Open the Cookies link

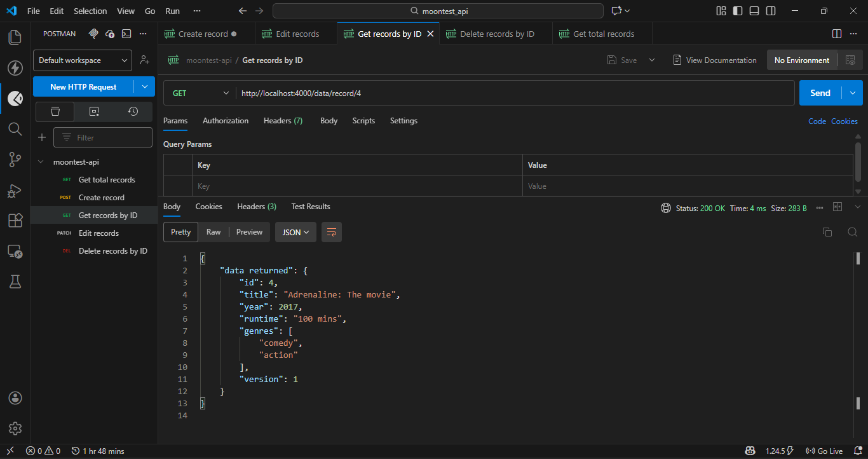tap(844, 121)
